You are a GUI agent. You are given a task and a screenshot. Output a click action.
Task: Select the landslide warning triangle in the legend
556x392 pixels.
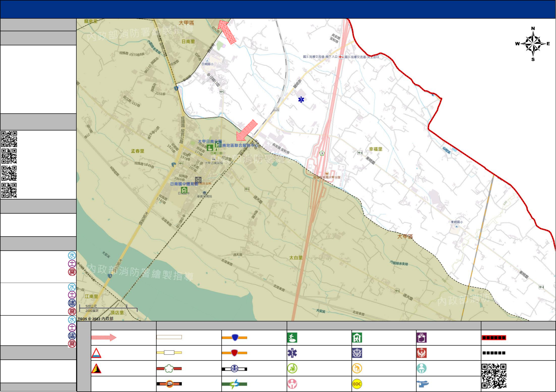tap(96, 369)
